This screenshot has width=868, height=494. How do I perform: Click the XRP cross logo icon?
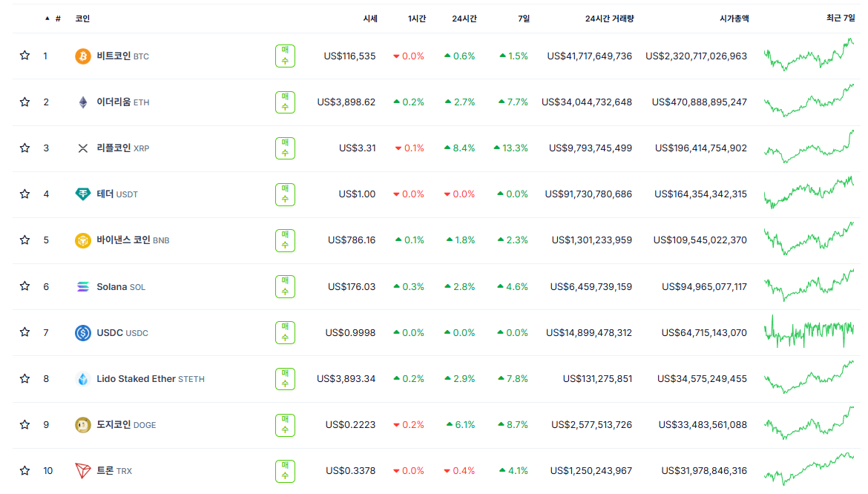82,148
